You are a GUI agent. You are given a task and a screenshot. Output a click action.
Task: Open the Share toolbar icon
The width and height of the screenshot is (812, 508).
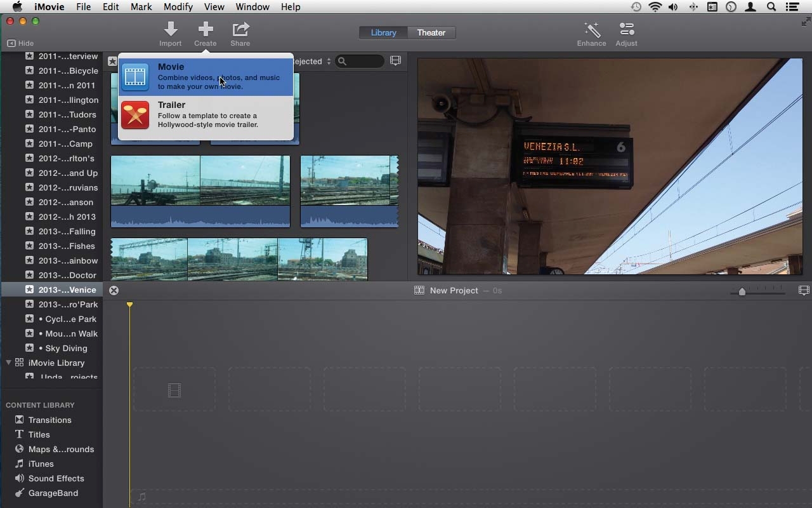point(240,29)
